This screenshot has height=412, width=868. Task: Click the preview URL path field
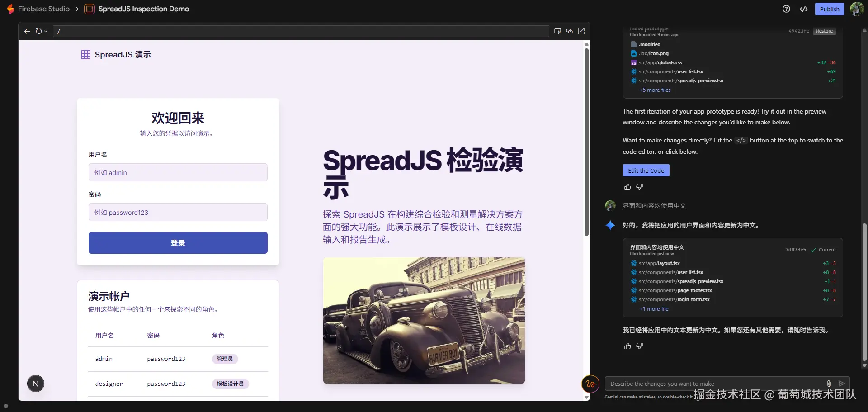pyautogui.click(x=301, y=31)
